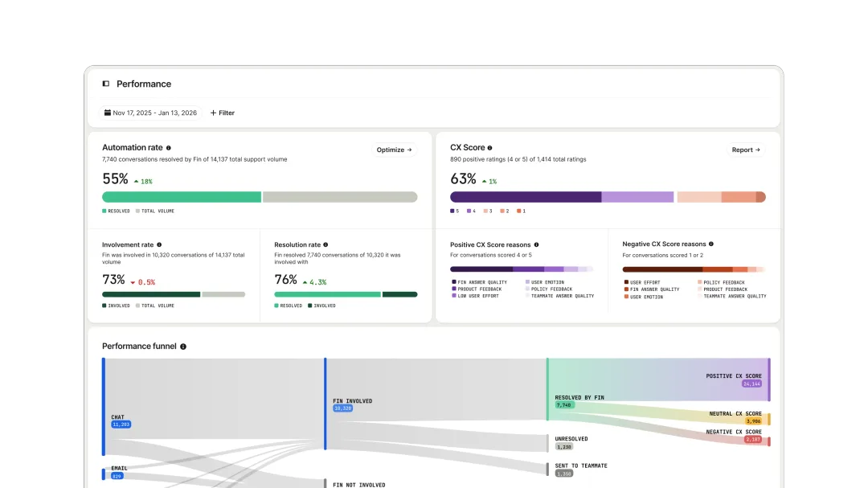
Task: Select the green resolved segment of automation bar
Action: point(182,197)
